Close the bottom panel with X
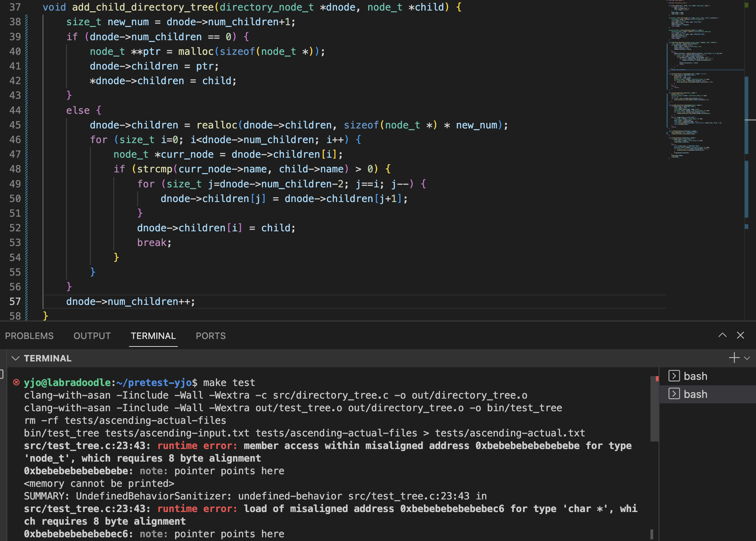Image resolution: width=756 pixels, height=541 pixels. click(x=740, y=335)
